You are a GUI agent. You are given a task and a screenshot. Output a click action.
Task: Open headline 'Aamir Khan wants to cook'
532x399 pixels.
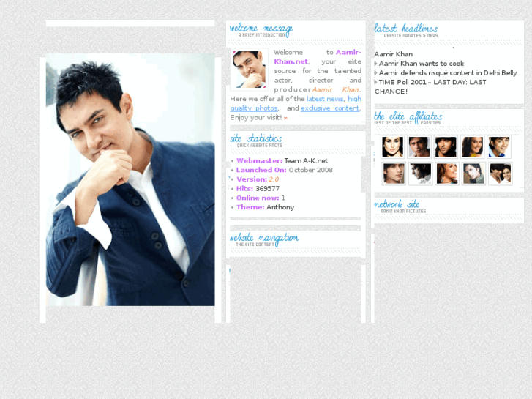pos(421,64)
